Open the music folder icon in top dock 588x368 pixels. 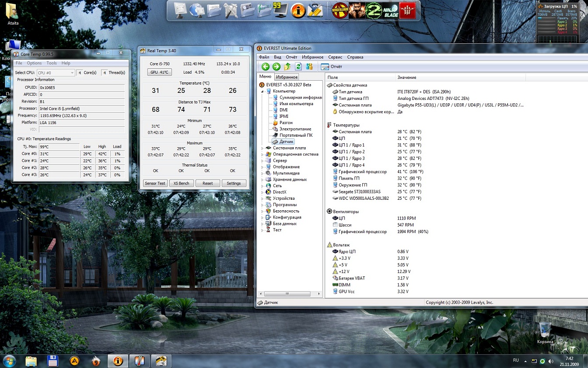tap(264, 10)
